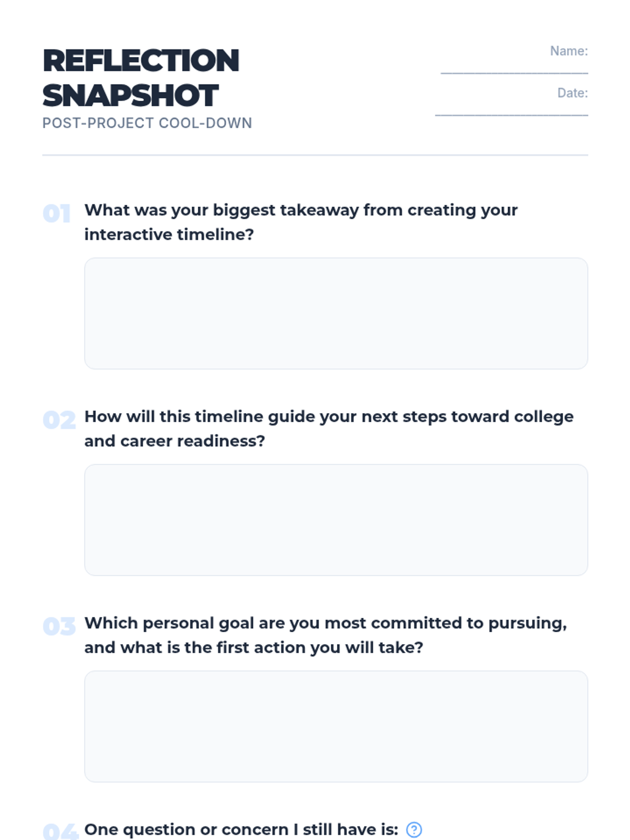Click the Date: label
The image size is (630, 840).
572,93
